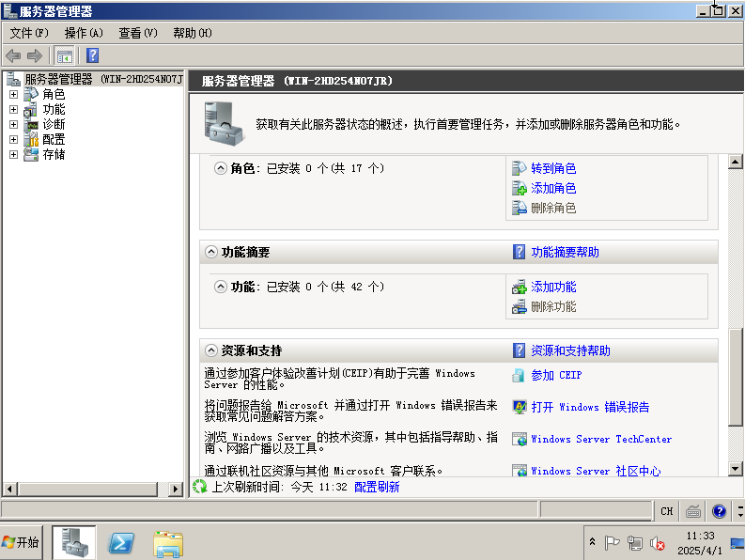745x560 pixels.
Task: Collapse the 功能 installed-features subsection chevron
Action: [221, 287]
